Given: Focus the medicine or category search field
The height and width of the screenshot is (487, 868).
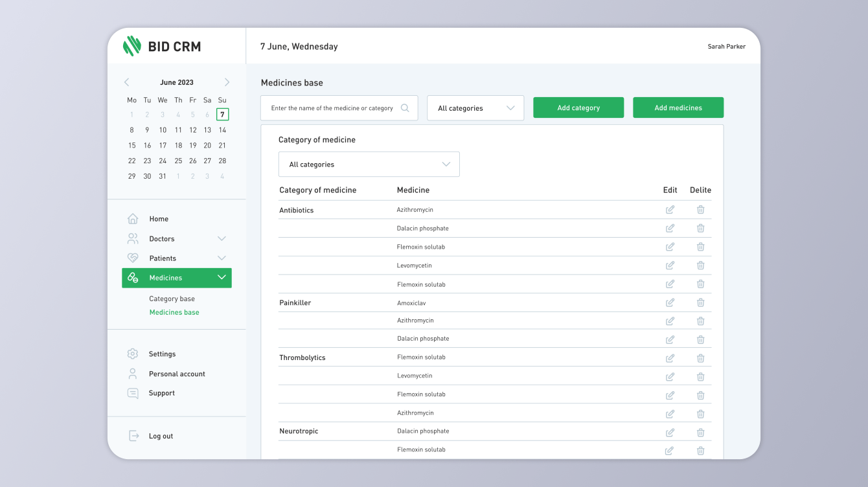Looking at the screenshot, I should pyautogui.click(x=339, y=108).
